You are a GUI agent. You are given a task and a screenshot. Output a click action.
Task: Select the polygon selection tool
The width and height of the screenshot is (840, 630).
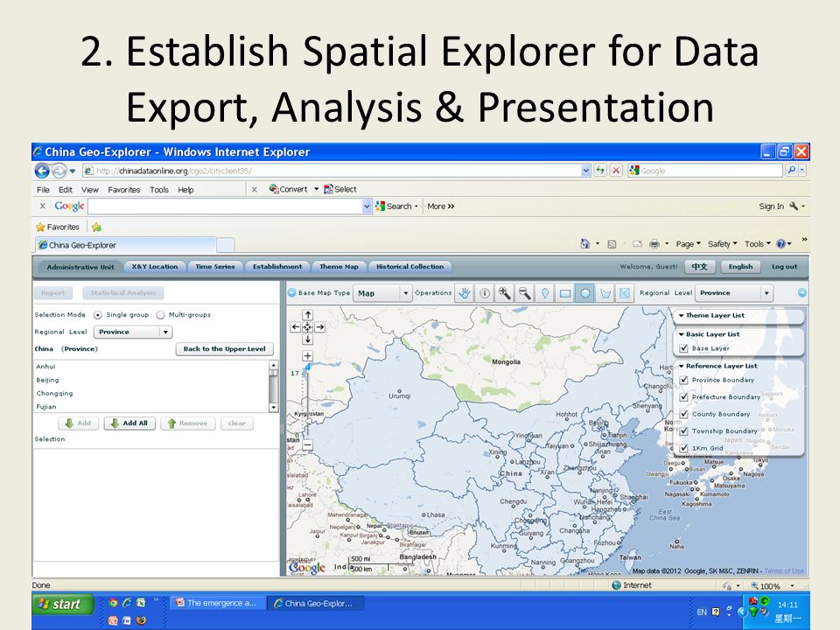pyautogui.click(x=605, y=293)
